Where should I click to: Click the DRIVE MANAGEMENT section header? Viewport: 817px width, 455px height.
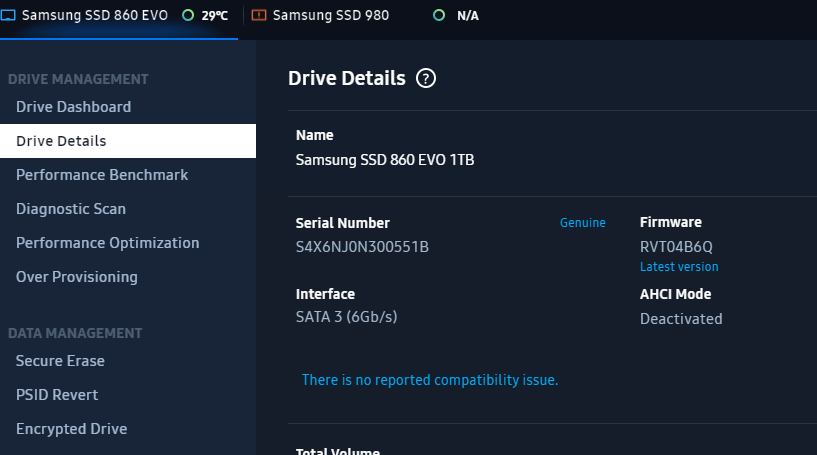78,79
